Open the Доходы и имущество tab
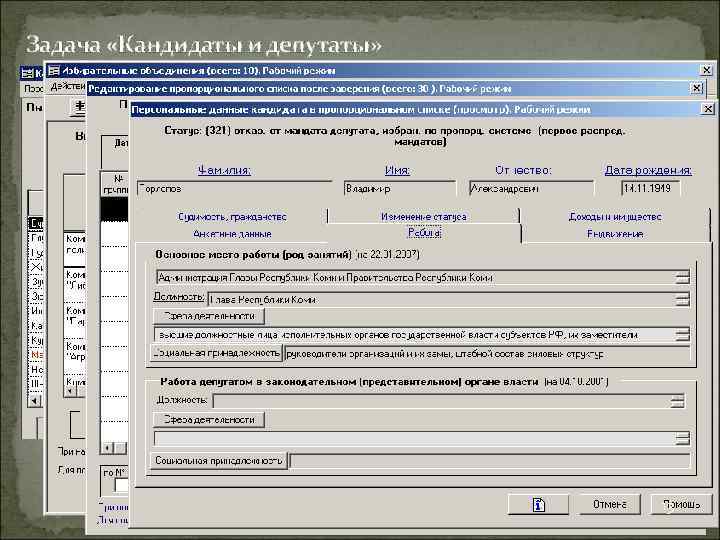720x540 pixels. 615,217
